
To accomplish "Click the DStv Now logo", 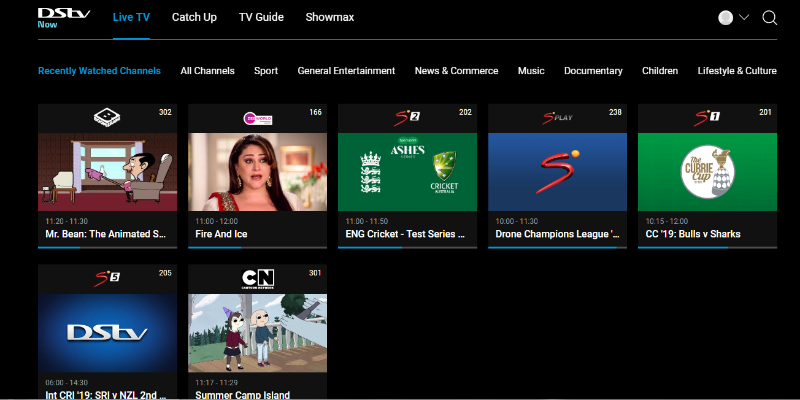I will [x=64, y=18].
